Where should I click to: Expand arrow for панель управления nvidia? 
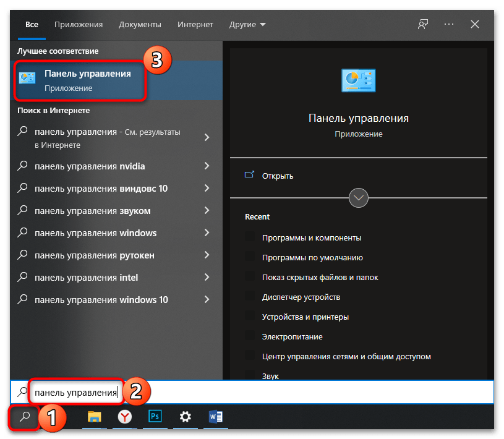(207, 166)
